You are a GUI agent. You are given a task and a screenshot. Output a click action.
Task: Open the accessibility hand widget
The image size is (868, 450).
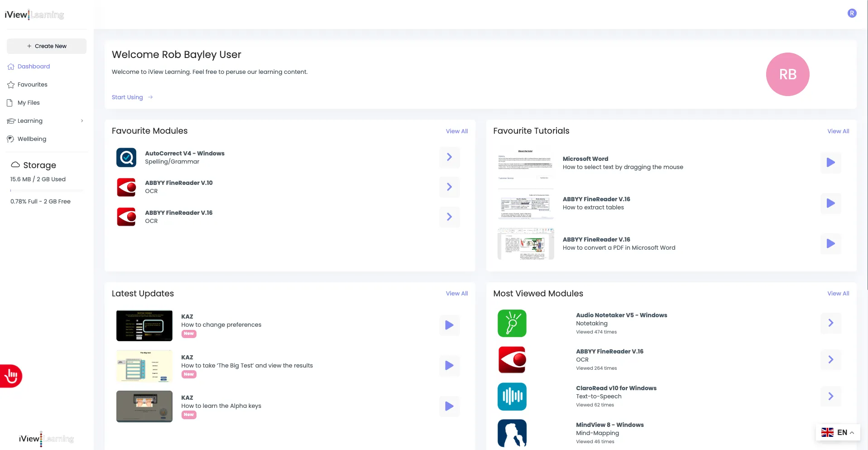click(x=10, y=376)
